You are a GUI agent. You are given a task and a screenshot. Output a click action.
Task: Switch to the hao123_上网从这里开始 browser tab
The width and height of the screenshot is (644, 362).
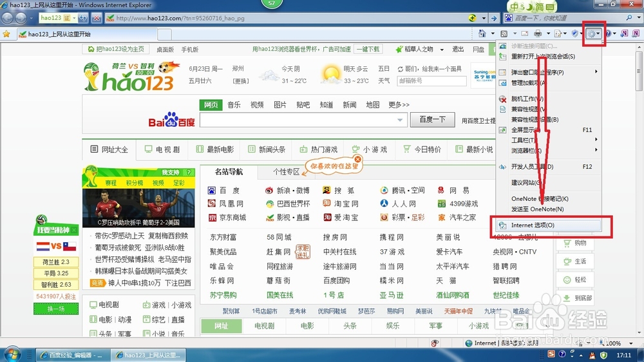87,34
